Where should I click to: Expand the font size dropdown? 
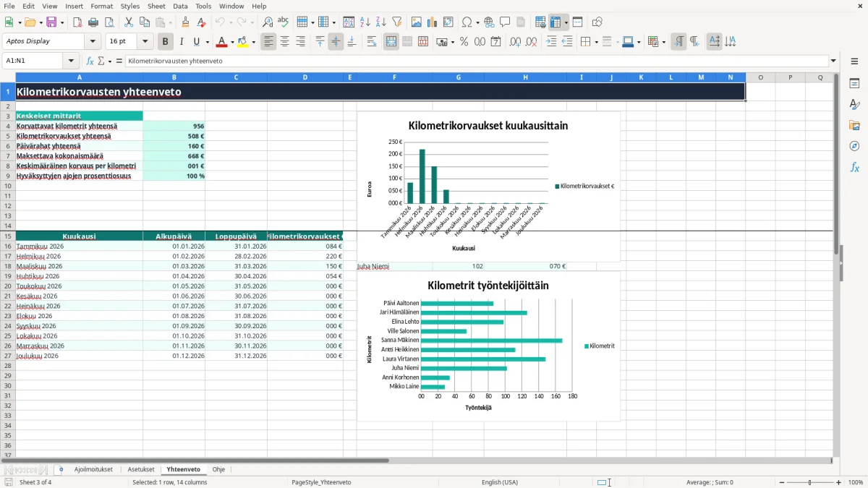pyautogui.click(x=145, y=42)
